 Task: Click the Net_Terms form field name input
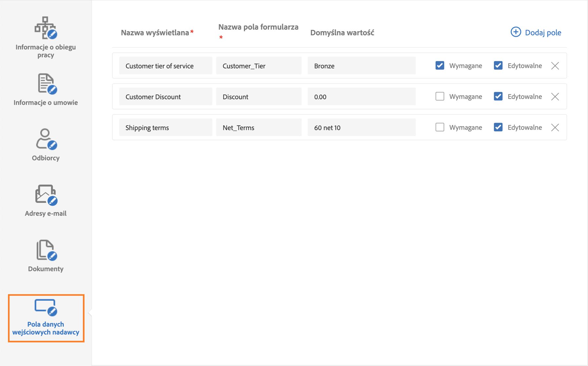(x=259, y=127)
